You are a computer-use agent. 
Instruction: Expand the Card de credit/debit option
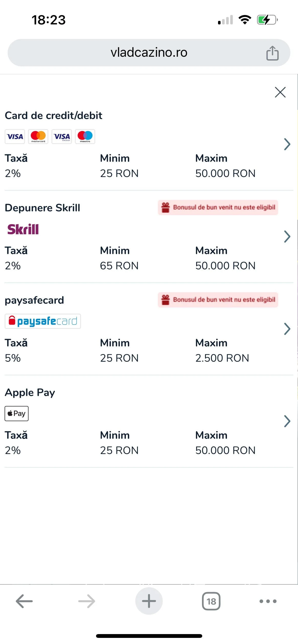click(x=287, y=144)
